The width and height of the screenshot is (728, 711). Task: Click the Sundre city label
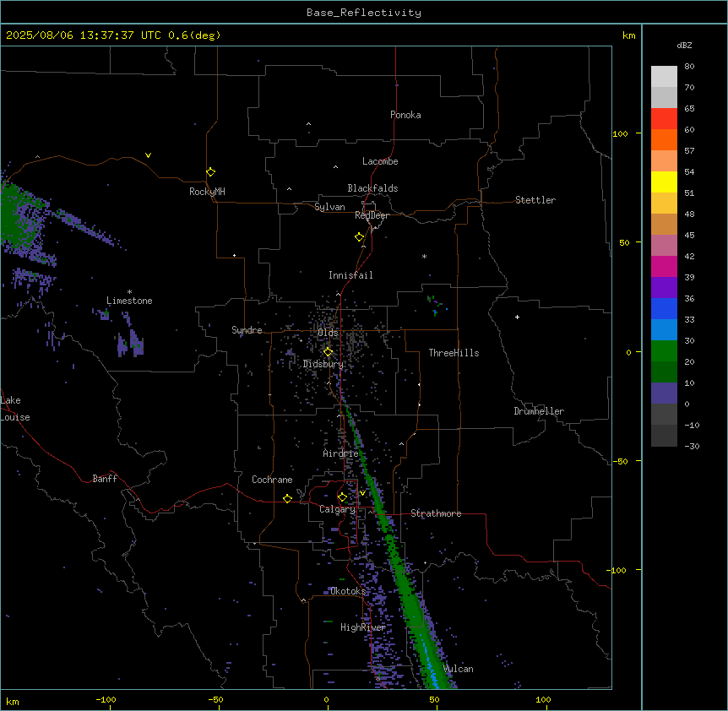pos(247,330)
